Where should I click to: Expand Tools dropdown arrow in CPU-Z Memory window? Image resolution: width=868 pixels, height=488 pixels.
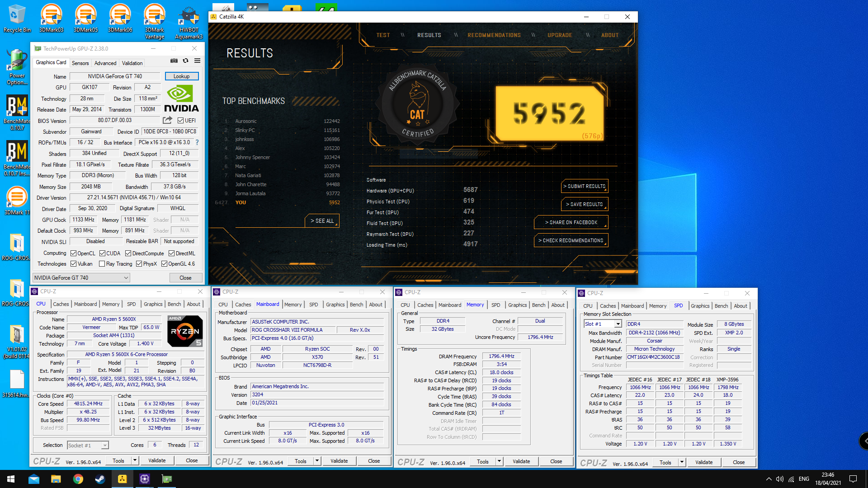(x=499, y=461)
